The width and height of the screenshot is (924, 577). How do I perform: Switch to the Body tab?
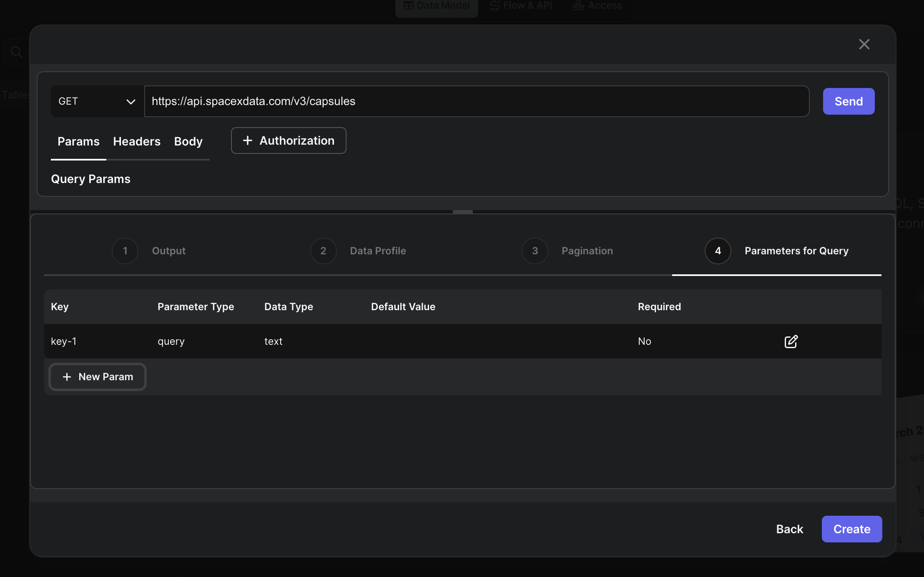pyautogui.click(x=188, y=141)
